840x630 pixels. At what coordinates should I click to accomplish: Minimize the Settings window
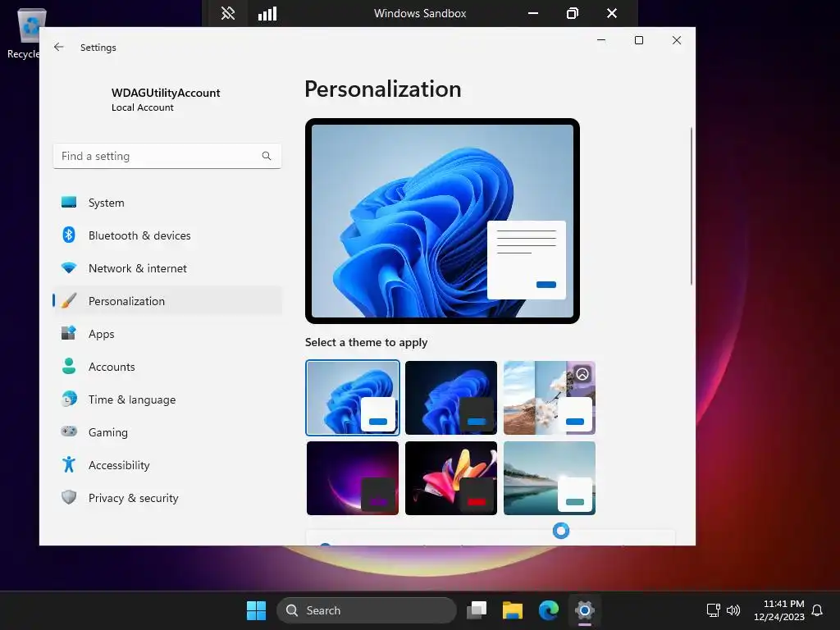pos(601,40)
